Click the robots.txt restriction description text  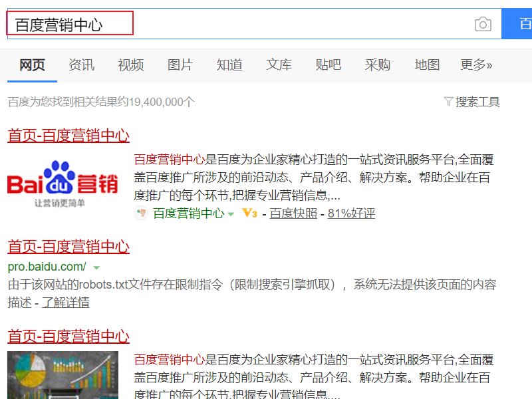(252, 293)
